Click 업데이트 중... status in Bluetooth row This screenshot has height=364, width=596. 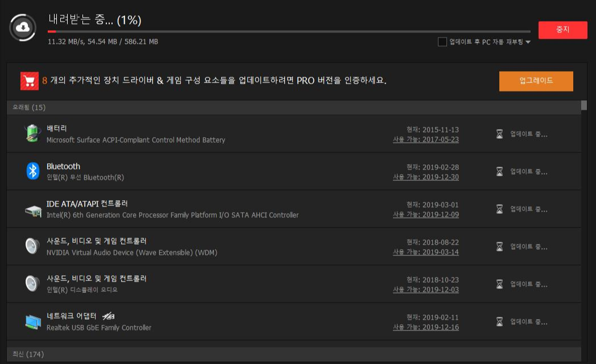point(529,172)
